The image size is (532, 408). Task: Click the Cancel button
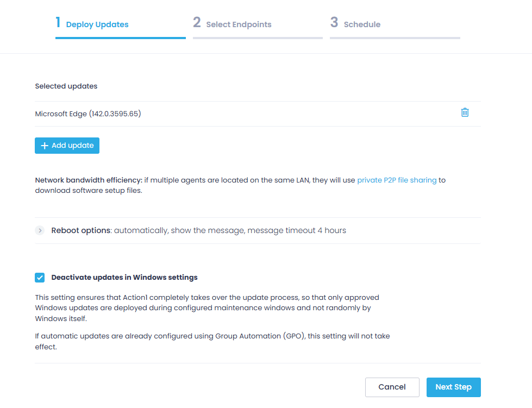click(392, 387)
